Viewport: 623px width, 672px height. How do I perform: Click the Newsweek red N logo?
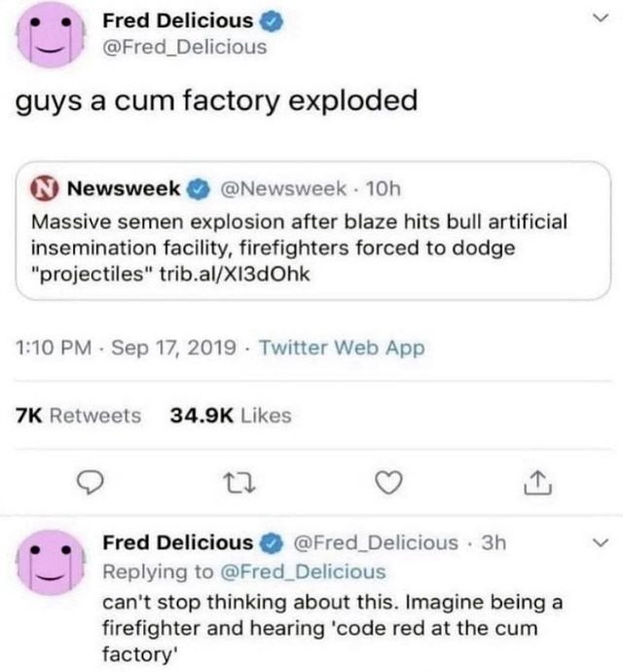point(44,189)
